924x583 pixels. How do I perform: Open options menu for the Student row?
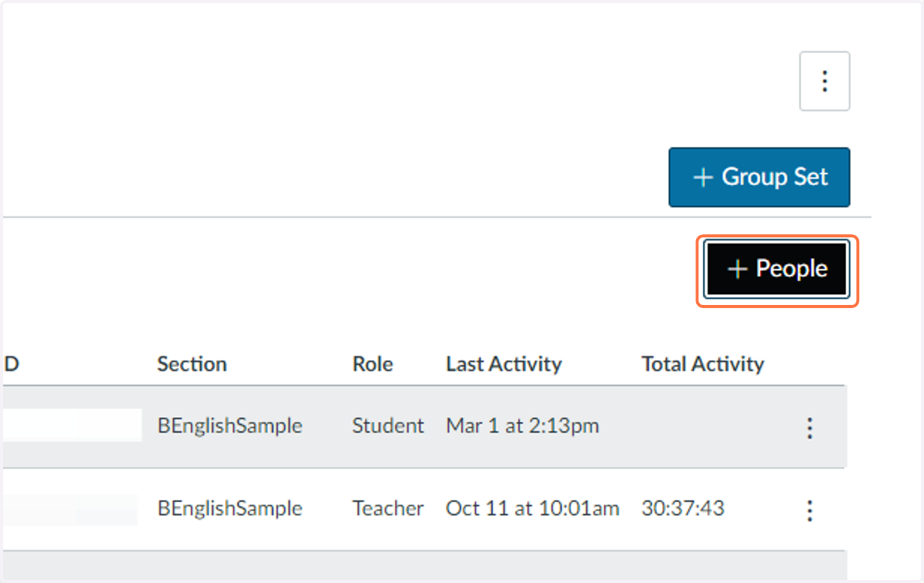809,427
